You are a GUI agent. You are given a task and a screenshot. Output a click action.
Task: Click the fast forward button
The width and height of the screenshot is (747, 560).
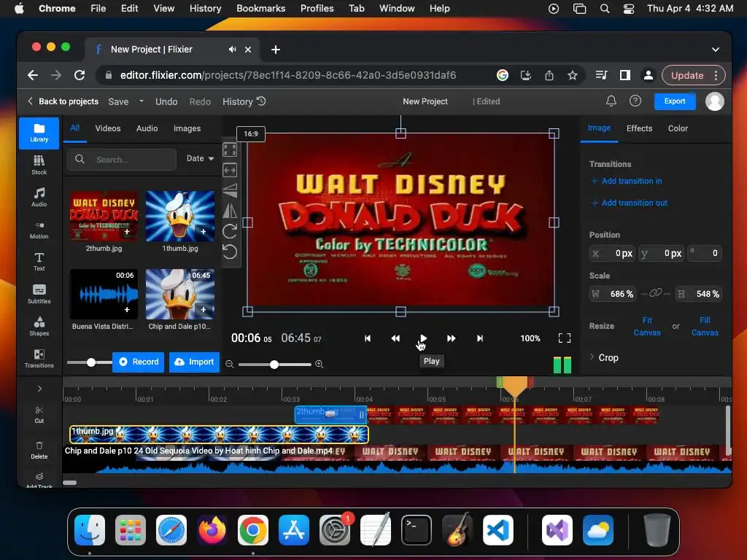point(451,338)
